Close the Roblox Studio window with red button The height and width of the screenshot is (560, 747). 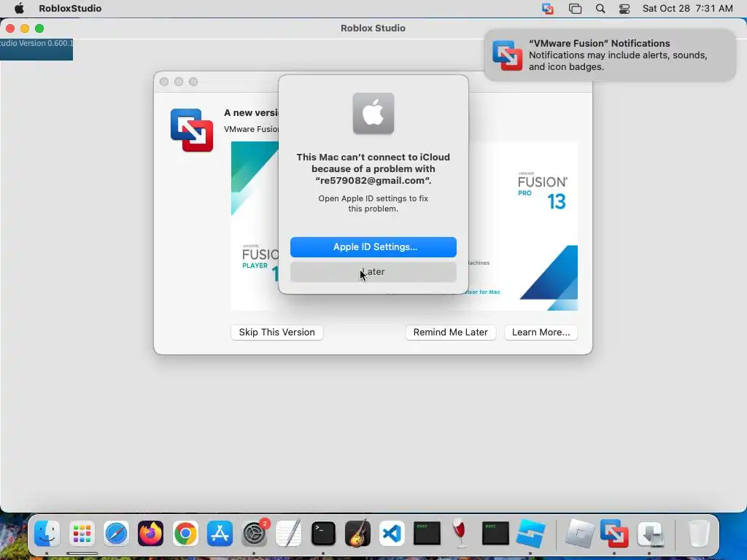click(x=10, y=28)
